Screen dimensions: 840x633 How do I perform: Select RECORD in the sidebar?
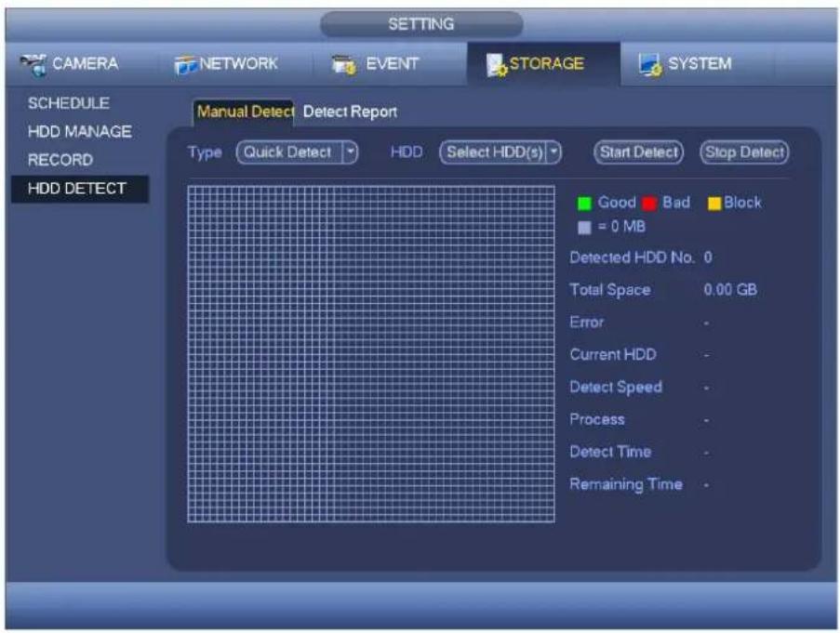tap(60, 160)
